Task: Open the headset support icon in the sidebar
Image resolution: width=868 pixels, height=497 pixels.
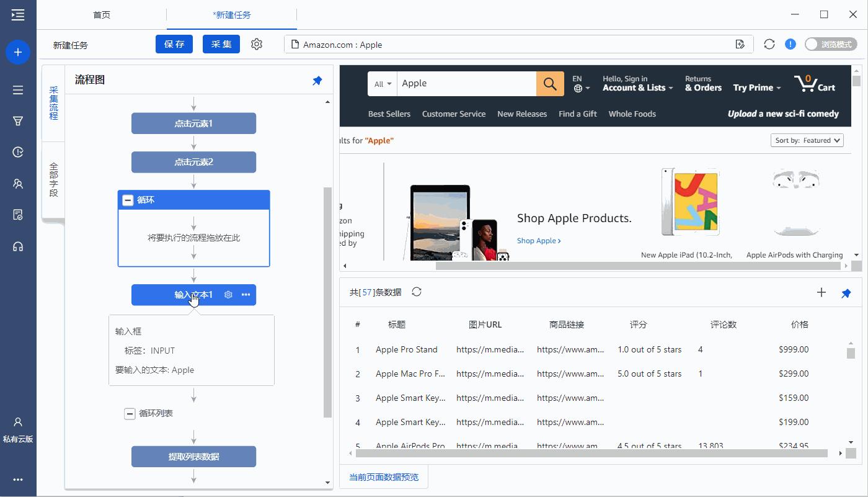Action: coord(18,246)
